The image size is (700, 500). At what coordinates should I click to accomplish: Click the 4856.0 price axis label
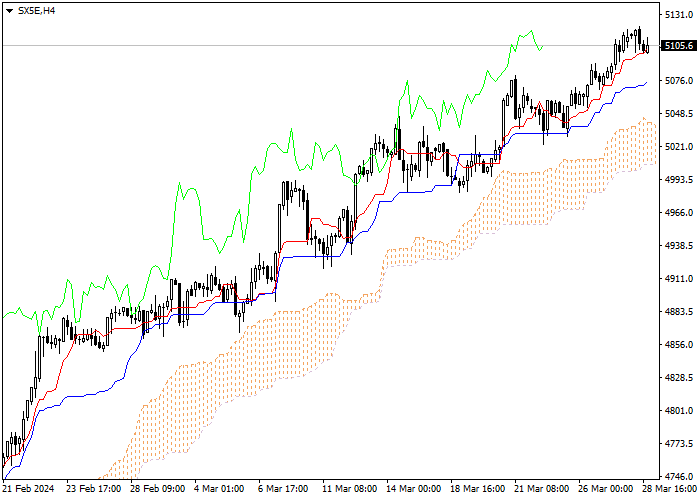679,345
